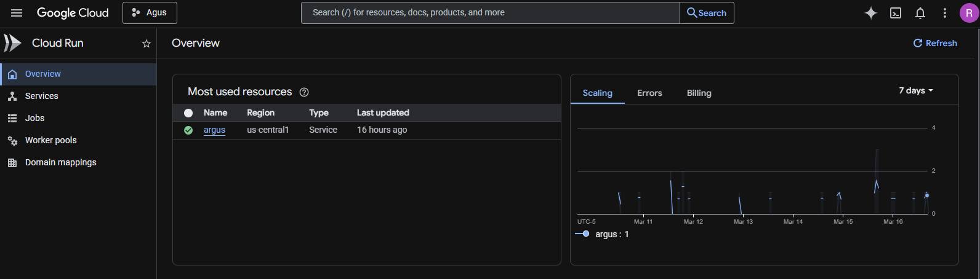Click the 16 hours ago cell

click(382, 130)
